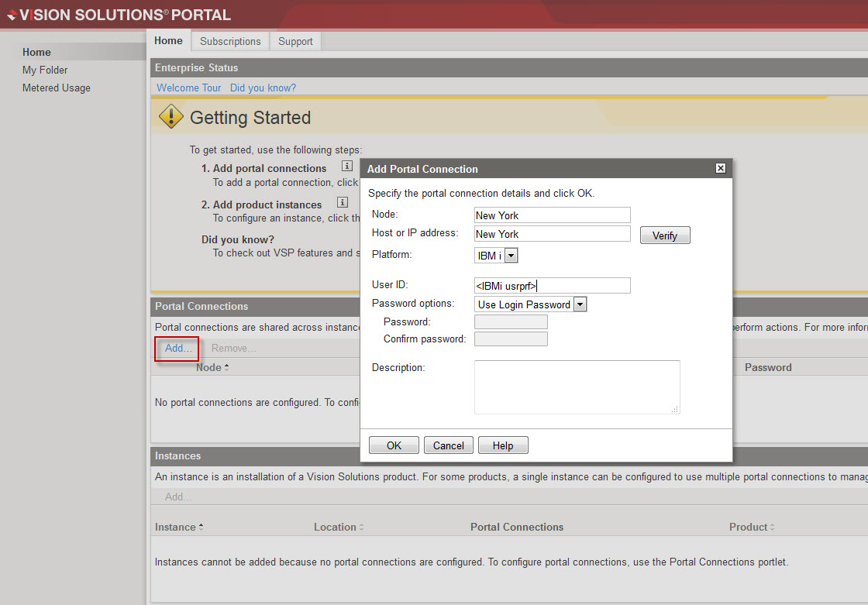Focus the Host or IP address field
Viewport: 868px width, 605px height.
(x=552, y=234)
